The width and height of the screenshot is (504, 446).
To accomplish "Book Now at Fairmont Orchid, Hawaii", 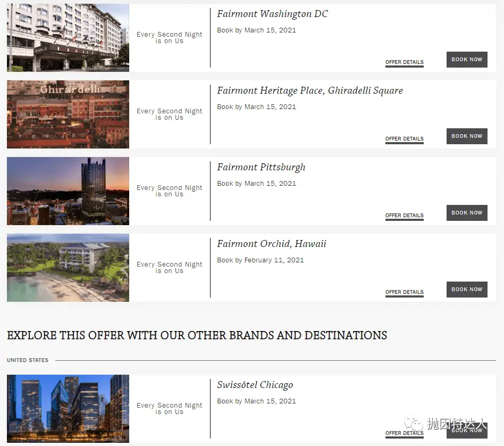I will click(467, 290).
